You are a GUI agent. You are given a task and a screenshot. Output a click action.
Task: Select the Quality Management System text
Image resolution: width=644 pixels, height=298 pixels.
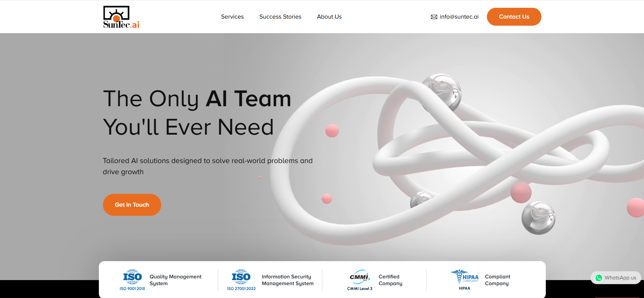click(175, 280)
